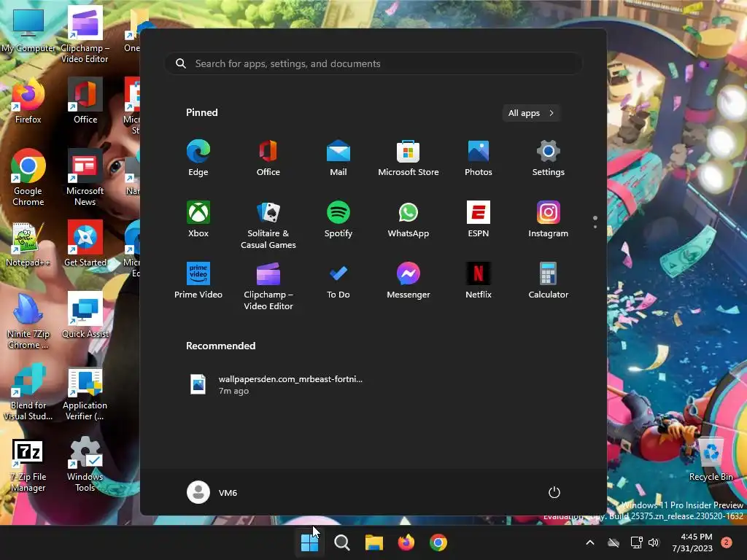This screenshot has width=747, height=560.
Task: Launch Prime Video
Action: (x=198, y=281)
